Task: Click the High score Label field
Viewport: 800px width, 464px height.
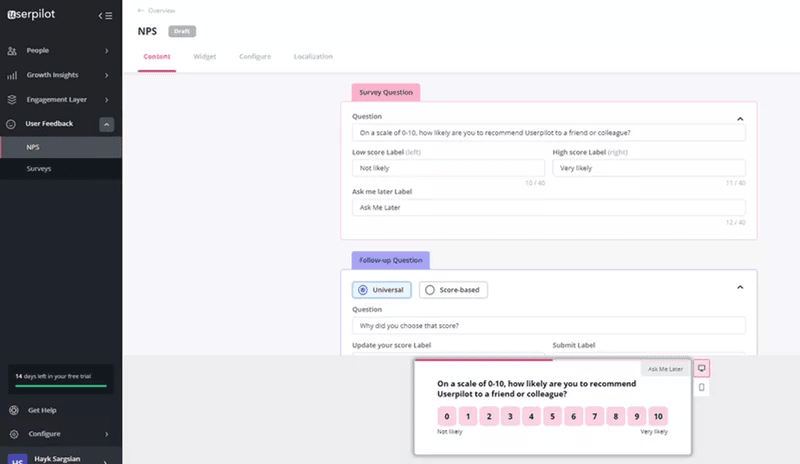Action: 649,168
